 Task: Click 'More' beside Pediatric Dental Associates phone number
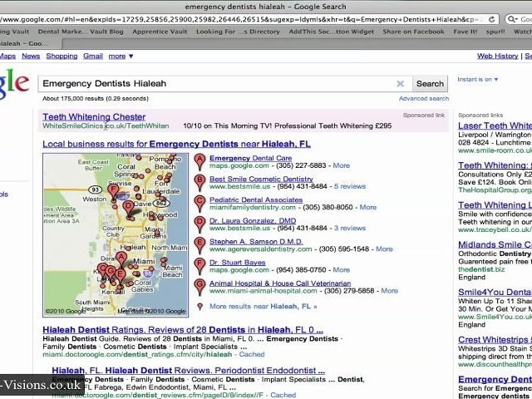click(x=367, y=207)
